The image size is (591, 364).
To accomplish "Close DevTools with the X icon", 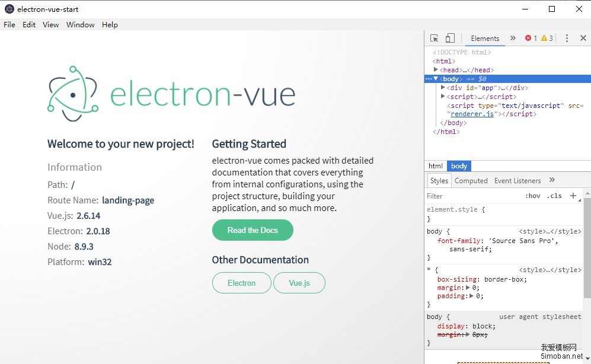I will coord(583,38).
